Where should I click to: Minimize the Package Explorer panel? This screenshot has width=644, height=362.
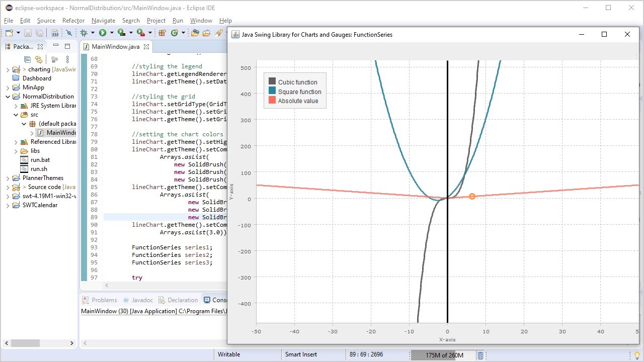pyautogui.click(x=56, y=45)
